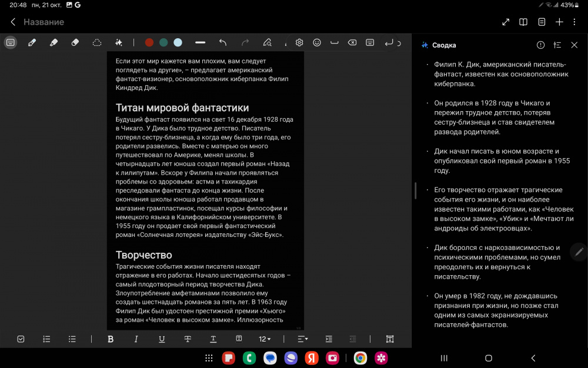Toggle bold formatting
The width and height of the screenshot is (588, 368).
click(111, 339)
